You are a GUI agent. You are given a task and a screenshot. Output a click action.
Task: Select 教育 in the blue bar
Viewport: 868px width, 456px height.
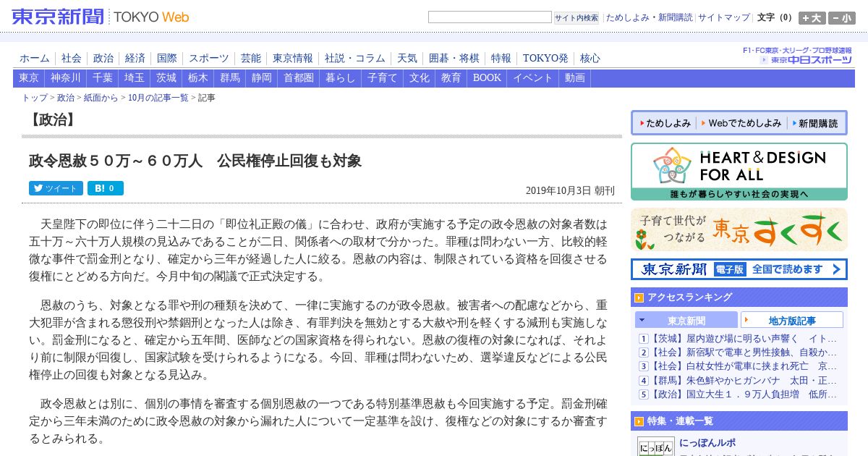coord(451,78)
